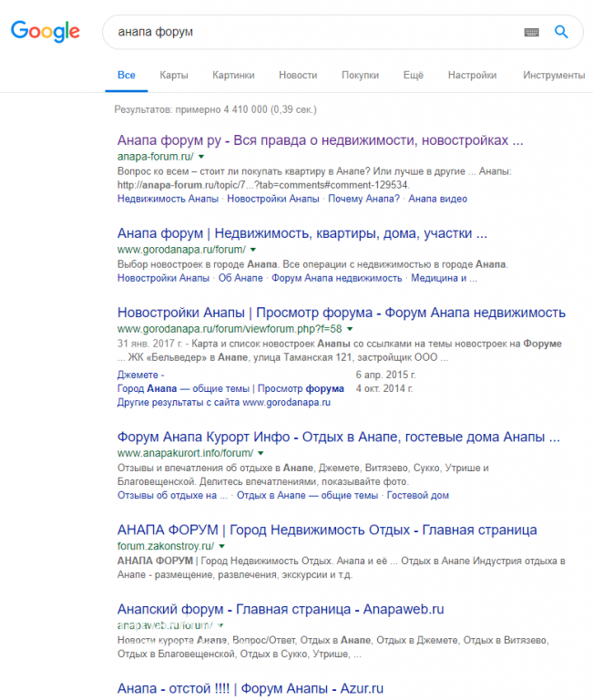Click URL text 'www.anapakurort.info/forum/'
Viewport: 593px width, 700px height.
point(185,453)
